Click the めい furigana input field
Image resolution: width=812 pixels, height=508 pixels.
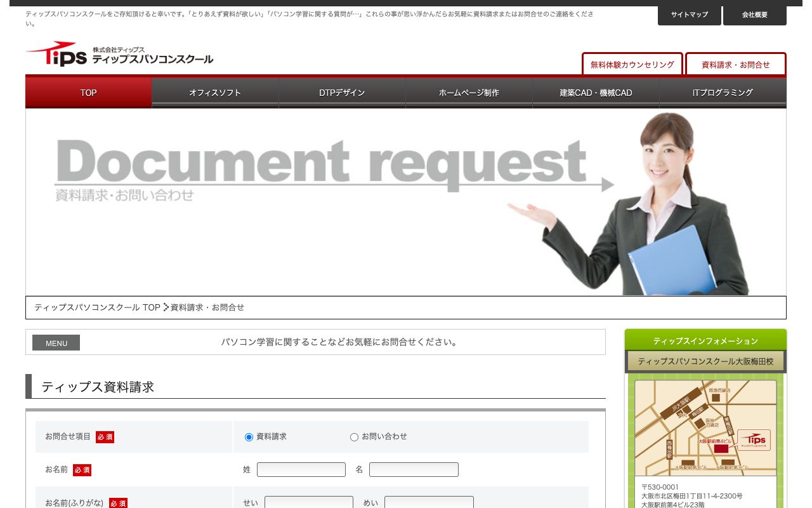429,503
